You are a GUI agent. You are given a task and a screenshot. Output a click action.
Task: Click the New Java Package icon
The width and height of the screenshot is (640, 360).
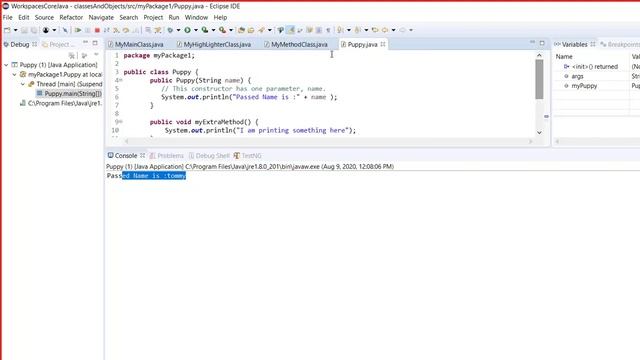pos(241,30)
